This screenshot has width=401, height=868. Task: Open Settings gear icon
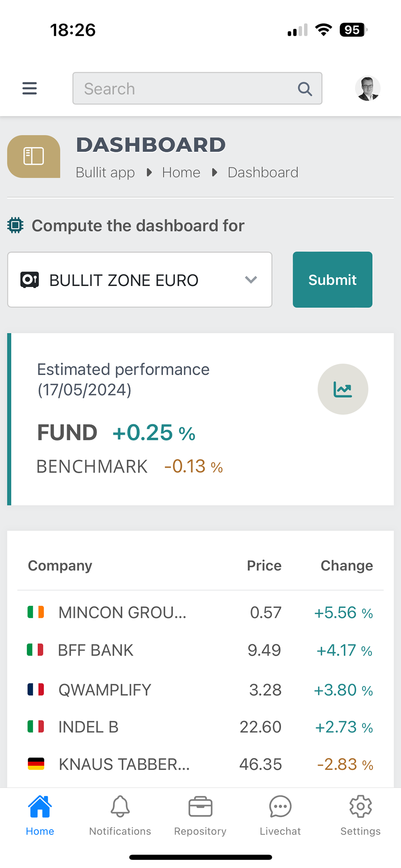(361, 807)
